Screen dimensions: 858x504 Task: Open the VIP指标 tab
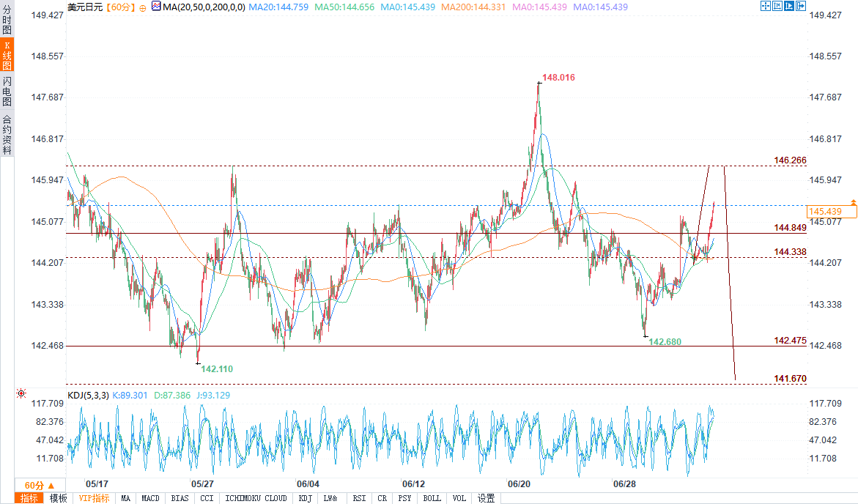(94, 498)
